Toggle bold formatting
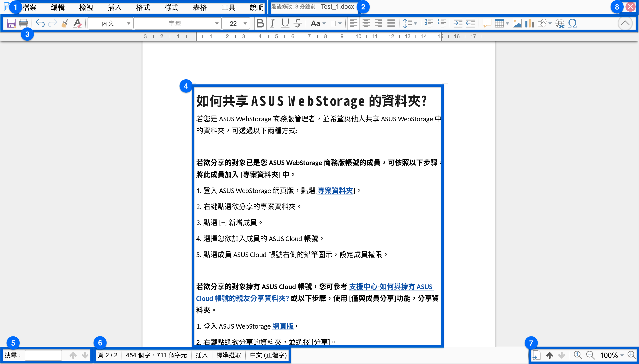This screenshot has width=639, height=364. tap(260, 23)
